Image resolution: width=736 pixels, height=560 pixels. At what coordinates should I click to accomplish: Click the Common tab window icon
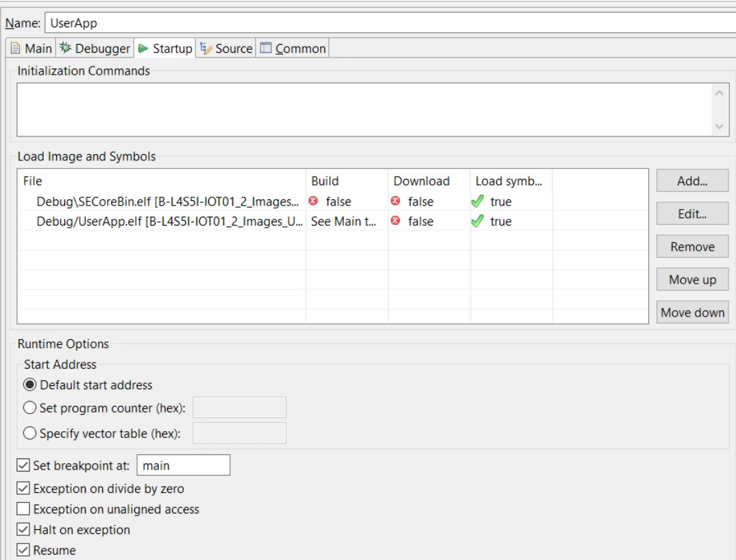[266, 48]
